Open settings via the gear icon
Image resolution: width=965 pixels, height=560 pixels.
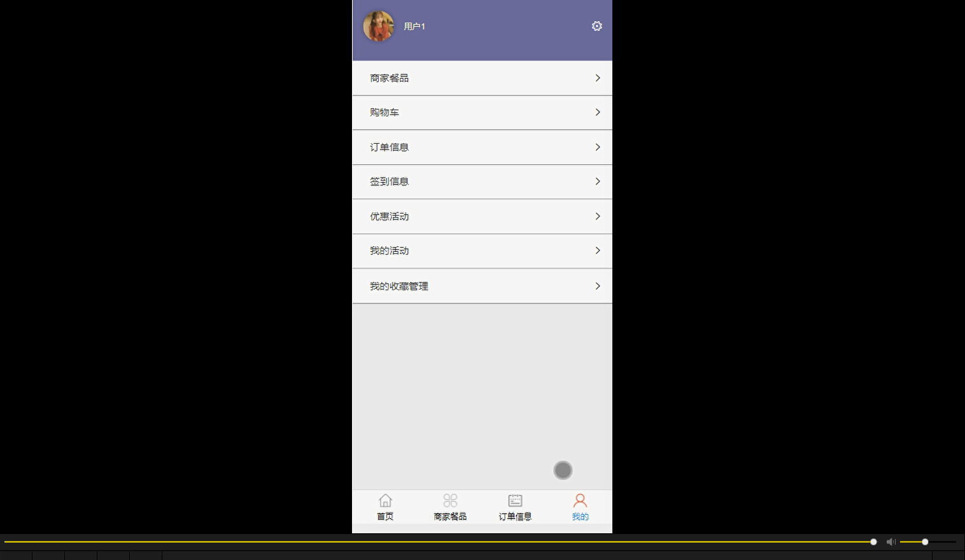(x=596, y=26)
